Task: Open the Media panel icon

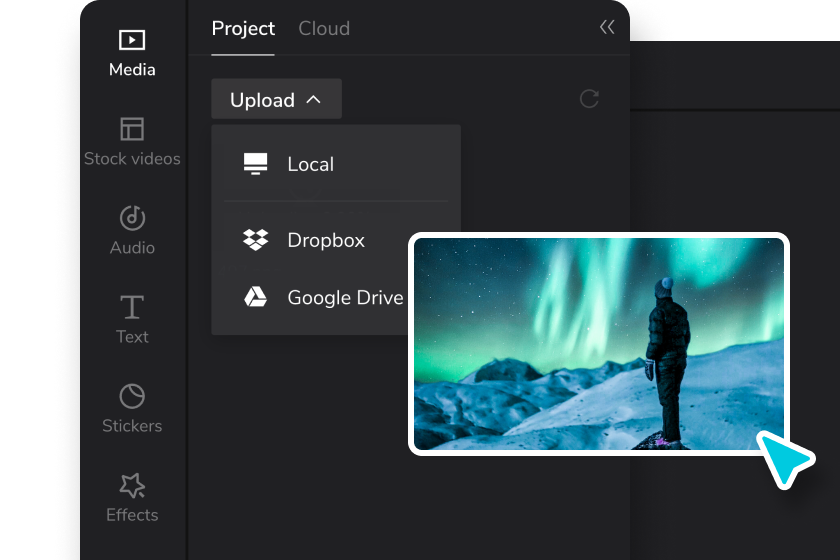Action: (132, 40)
